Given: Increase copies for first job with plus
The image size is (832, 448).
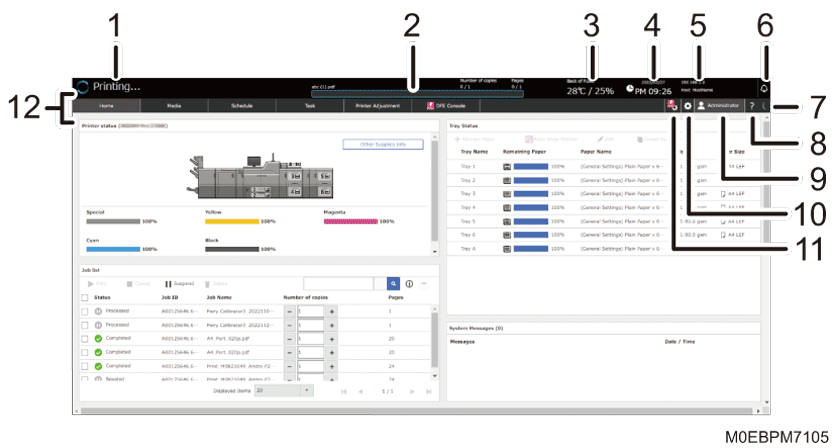Looking at the screenshot, I should (332, 311).
